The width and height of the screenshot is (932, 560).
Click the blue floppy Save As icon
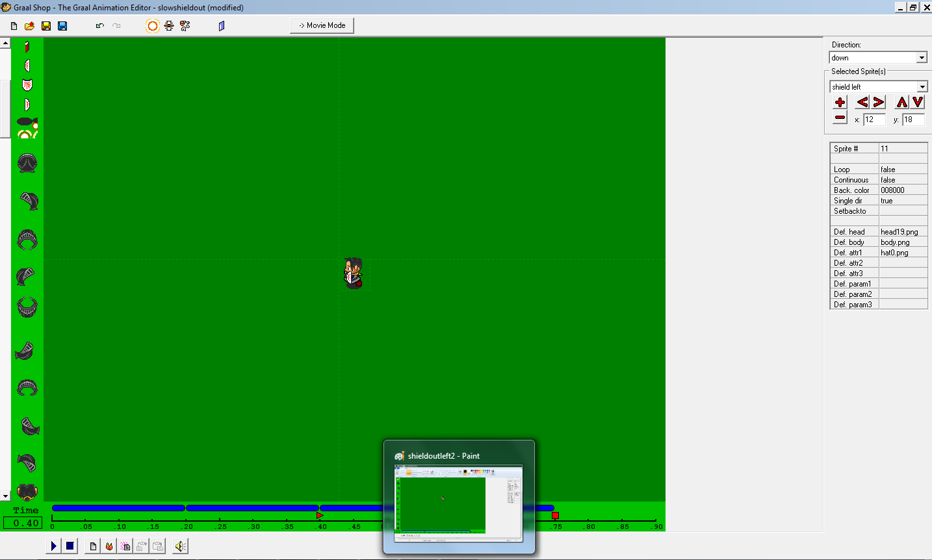62,26
